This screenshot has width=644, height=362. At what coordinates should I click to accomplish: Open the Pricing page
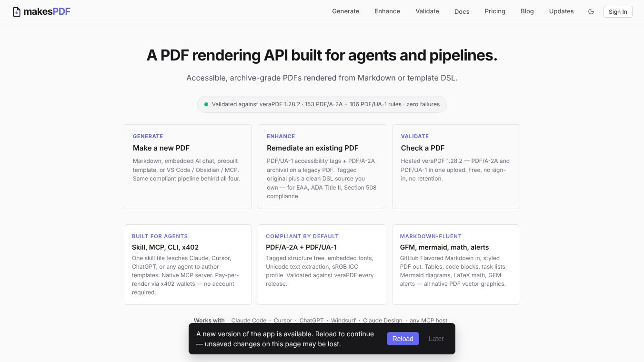coord(495,11)
